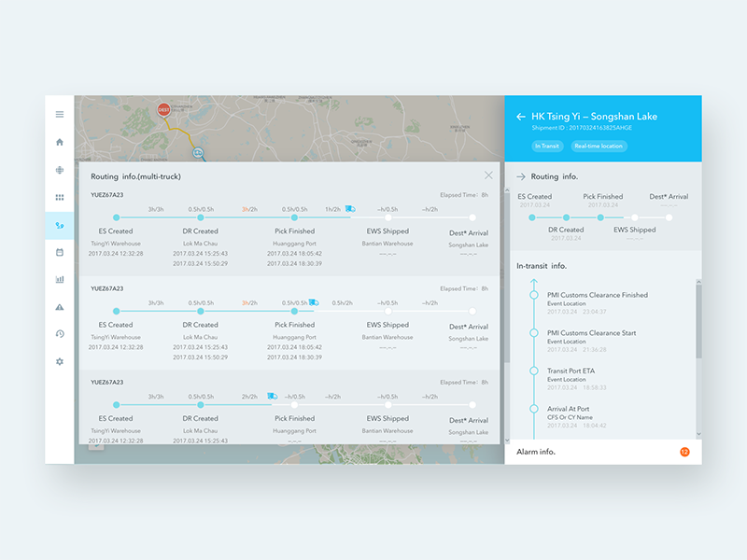The width and height of the screenshot is (747, 560).
Task: Click Shipment ID text in header
Action: 582,128
